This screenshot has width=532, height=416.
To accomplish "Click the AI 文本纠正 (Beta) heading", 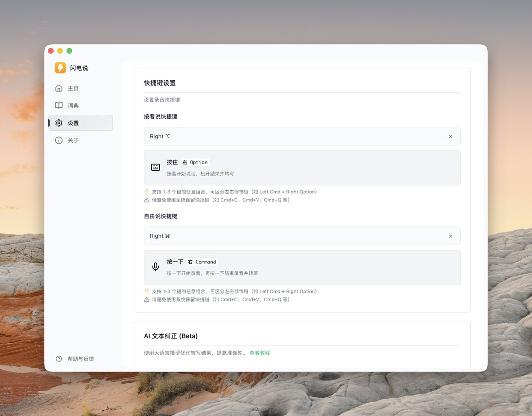I will coord(171,336).
